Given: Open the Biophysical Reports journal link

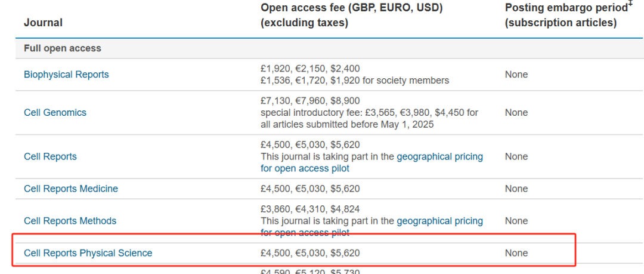Looking at the screenshot, I should tap(66, 75).
